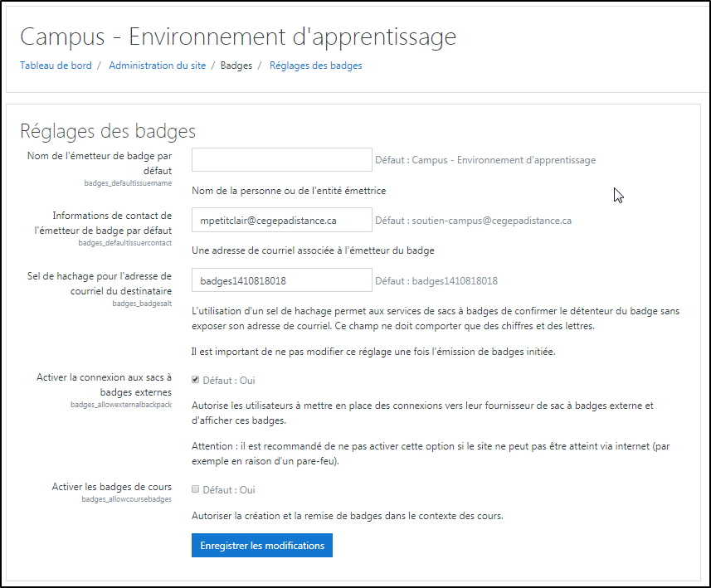Click the badges_defaultissuername setting identifier
The image size is (711, 588).
tap(128, 182)
